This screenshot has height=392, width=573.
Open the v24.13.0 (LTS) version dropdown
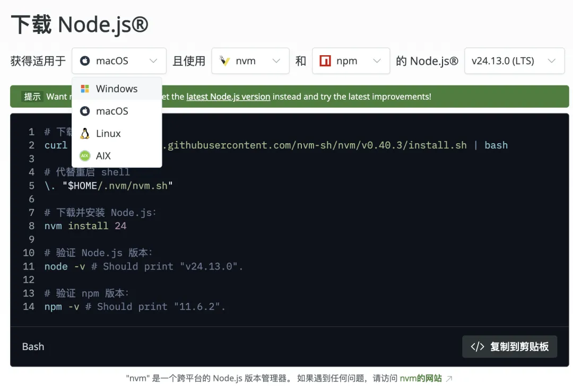[x=515, y=61]
